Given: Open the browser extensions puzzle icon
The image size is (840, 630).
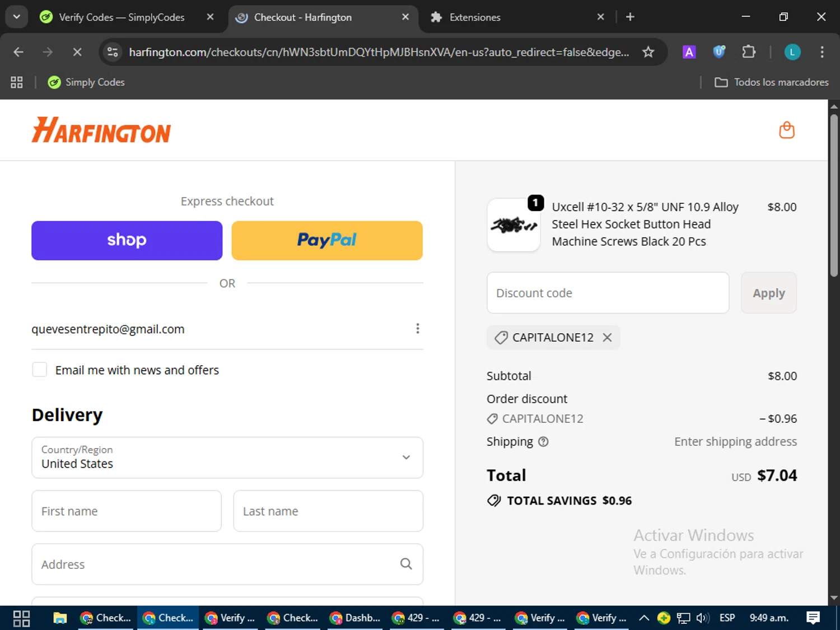Looking at the screenshot, I should (749, 52).
